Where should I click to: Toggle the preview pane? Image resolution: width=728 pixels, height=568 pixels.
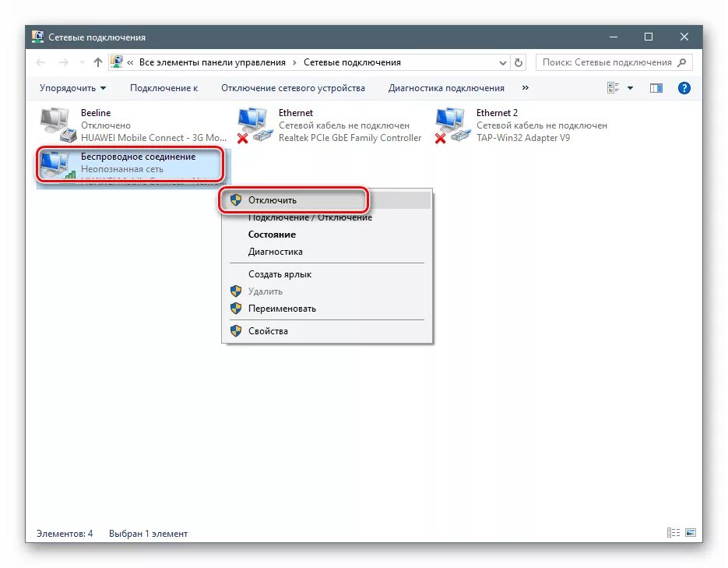tap(656, 88)
